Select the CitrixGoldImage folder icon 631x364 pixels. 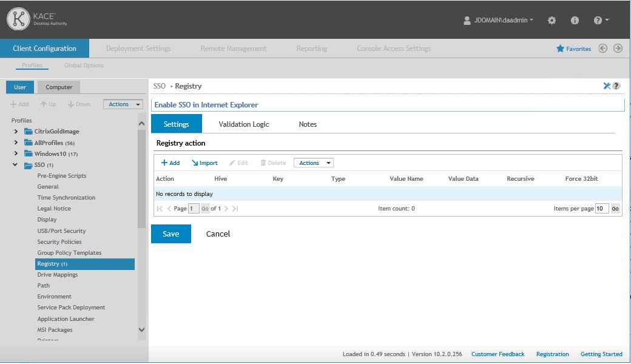[x=28, y=131]
